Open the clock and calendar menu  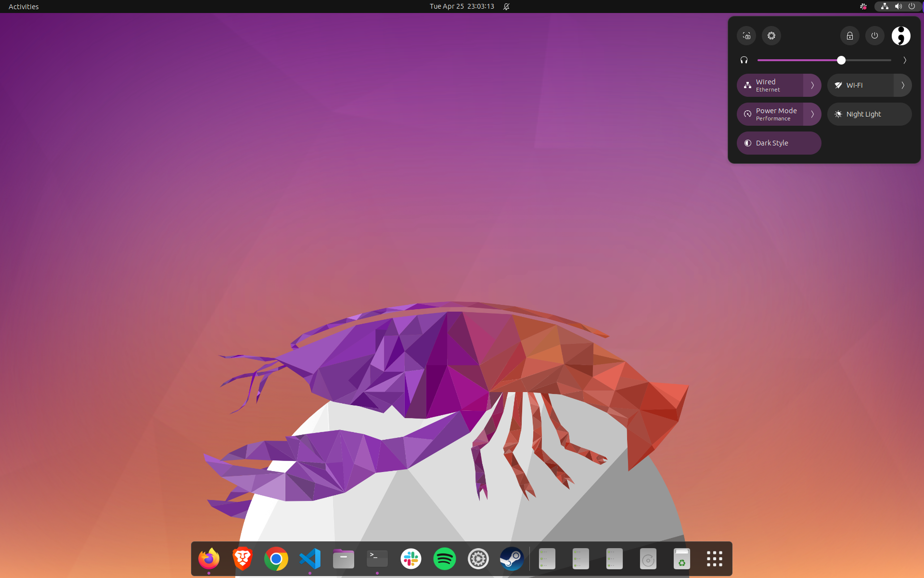coord(462,6)
